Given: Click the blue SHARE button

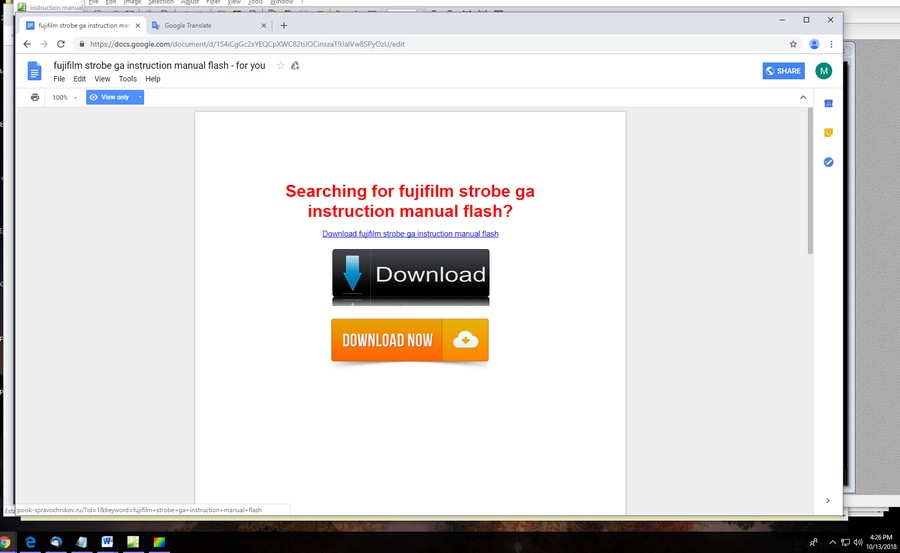Looking at the screenshot, I should pyautogui.click(x=783, y=71).
